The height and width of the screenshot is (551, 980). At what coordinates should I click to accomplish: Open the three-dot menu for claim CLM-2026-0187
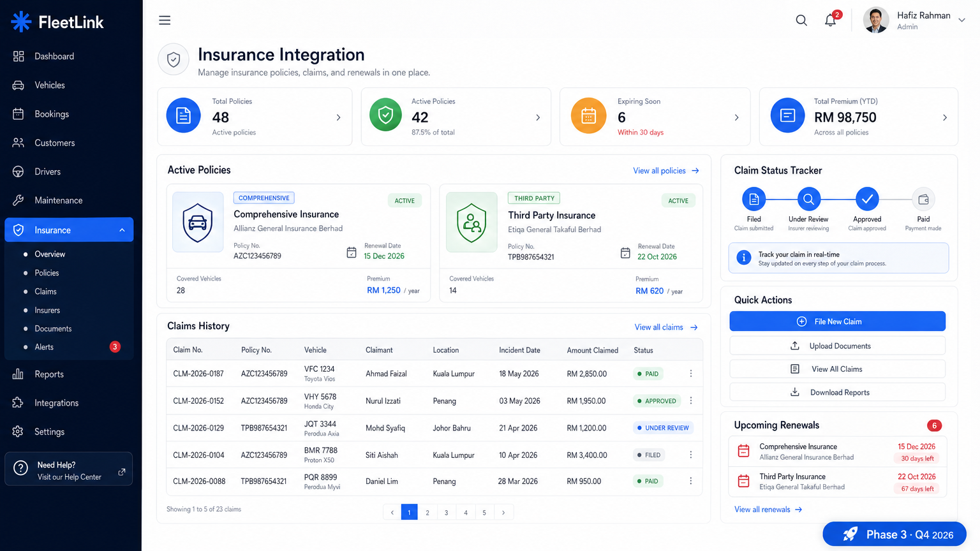[x=690, y=373]
